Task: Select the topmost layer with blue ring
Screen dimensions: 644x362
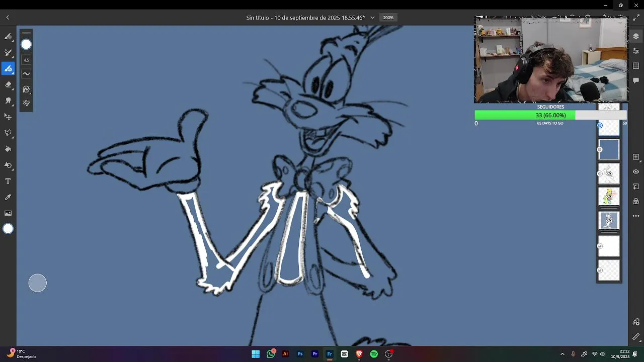Action: coord(609,128)
